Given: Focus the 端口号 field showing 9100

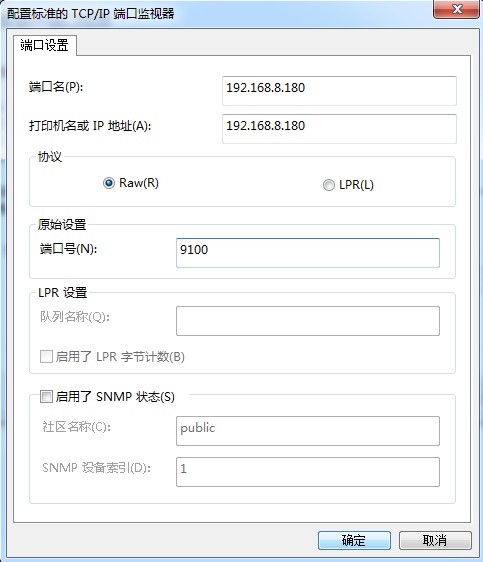Looking at the screenshot, I should coord(308,253).
